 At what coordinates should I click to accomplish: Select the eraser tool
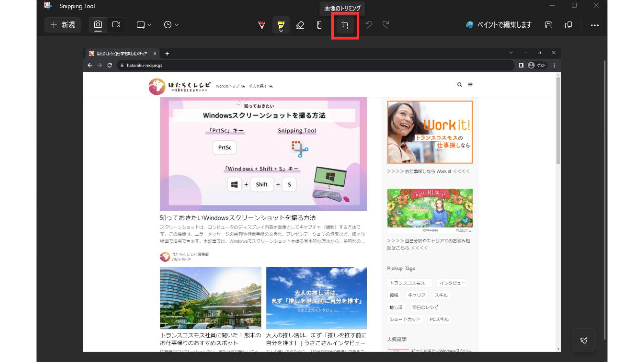(x=300, y=25)
